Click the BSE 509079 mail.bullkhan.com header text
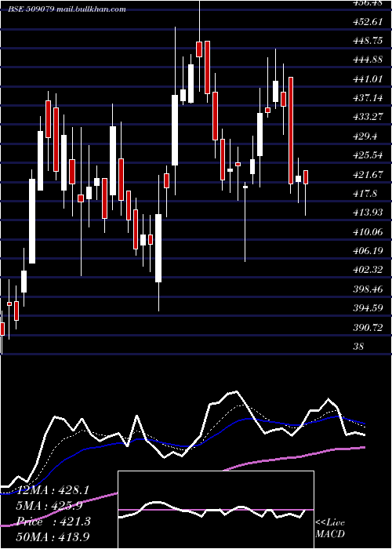This screenshot has width=392, height=549. pos(67,9)
